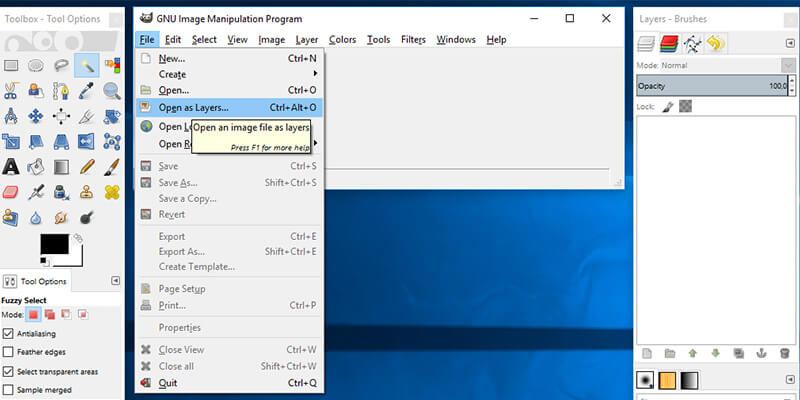800x400 pixels.
Task: Select the Move tool
Action: (36, 116)
